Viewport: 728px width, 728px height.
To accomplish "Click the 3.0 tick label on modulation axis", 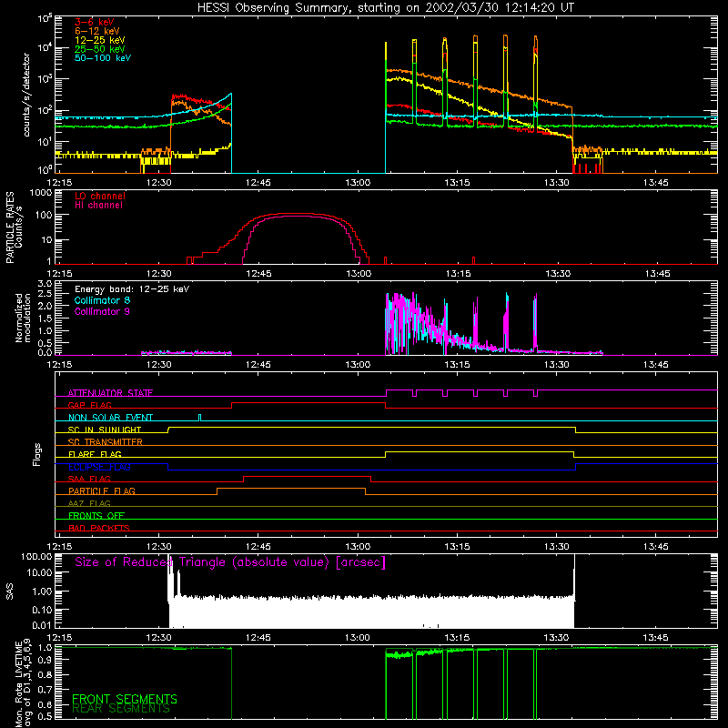I will [45, 284].
